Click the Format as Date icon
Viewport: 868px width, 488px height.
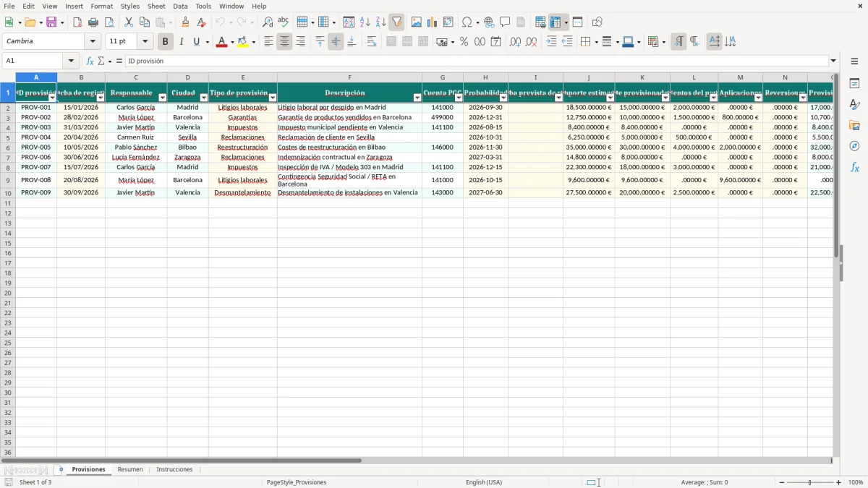tap(495, 42)
